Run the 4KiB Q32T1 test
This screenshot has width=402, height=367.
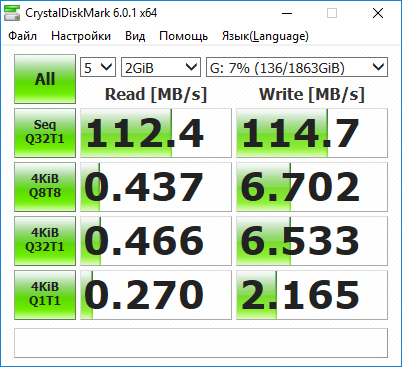[45, 241]
